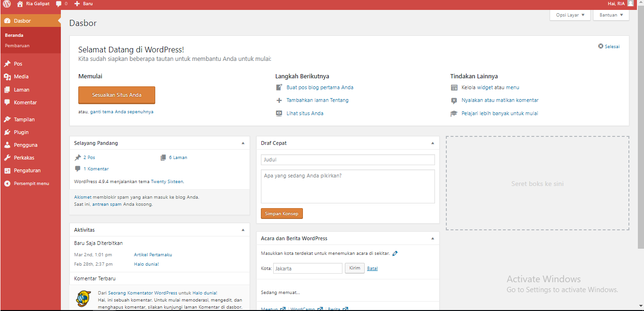
Task: Click the Laman pages icon in sidebar
Action: pos(7,90)
